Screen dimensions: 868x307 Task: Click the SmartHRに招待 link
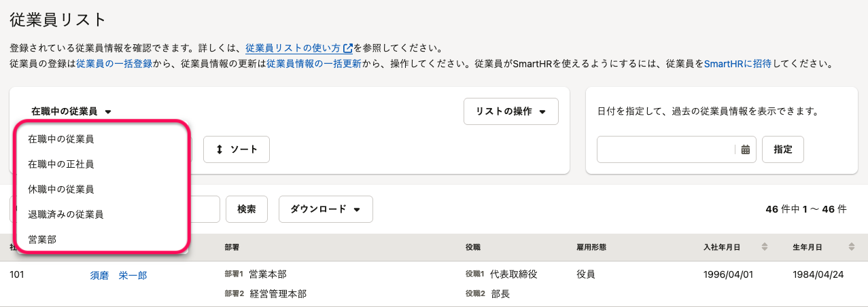(737, 64)
